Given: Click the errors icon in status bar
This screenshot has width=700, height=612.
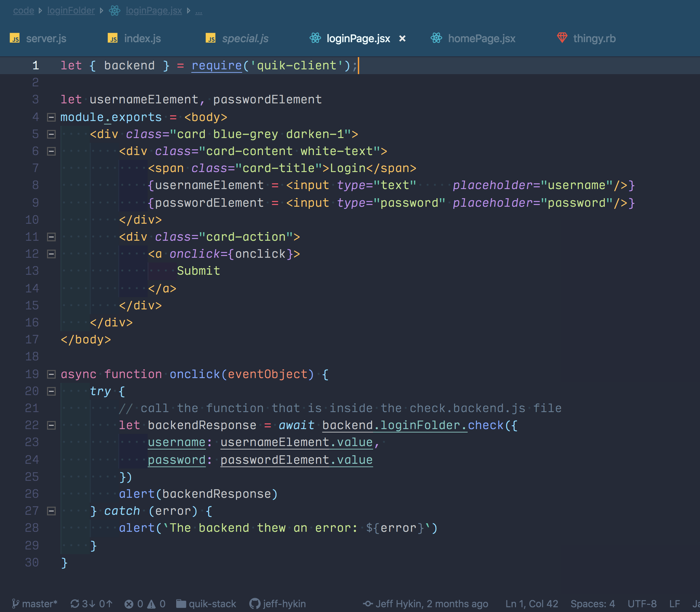Looking at the screenshot, I should coord(129,605).
